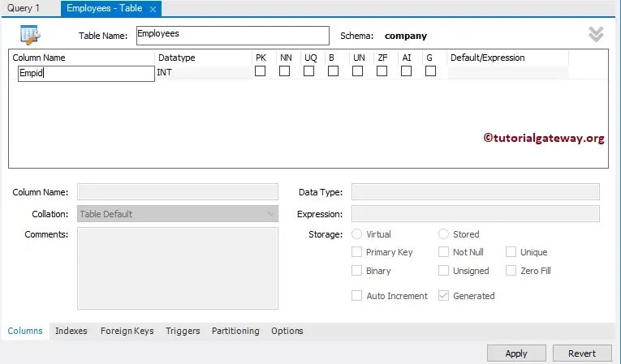621x364 pixels.
Task: Open the Options tab
Action: (x=287, y=331)
